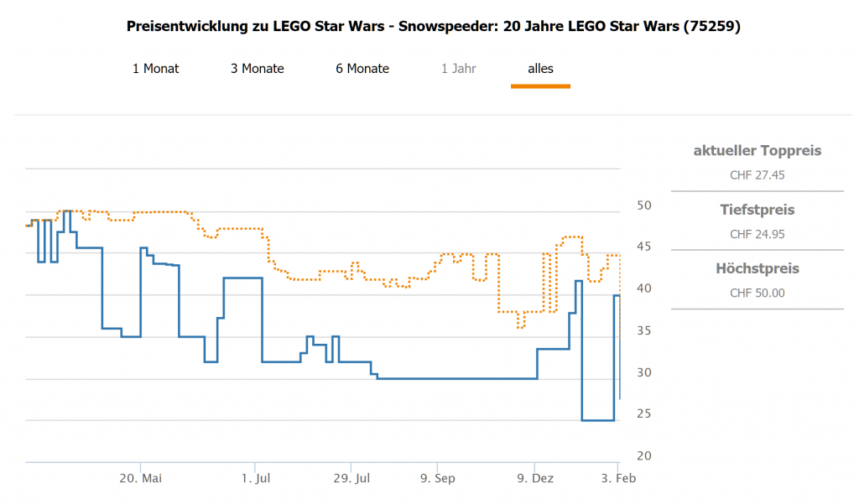Switch to the 1 Monat tab
859x504 pixels.
pyautogui.click(x=155, y=69)
